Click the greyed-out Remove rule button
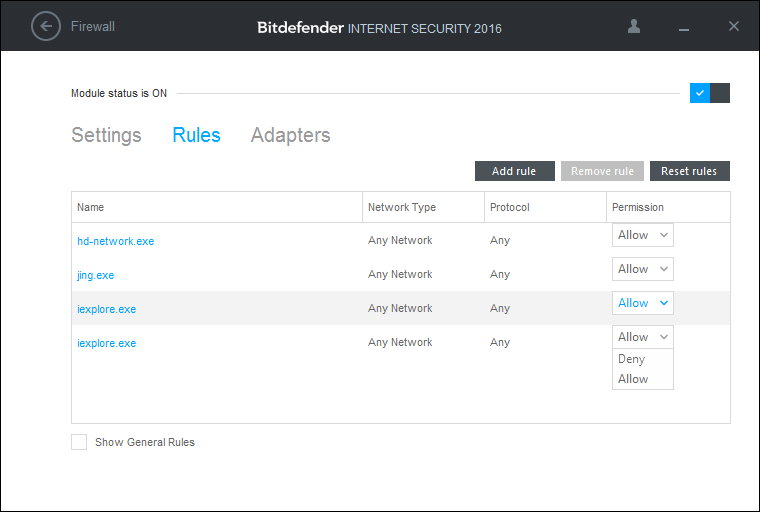 (602, 171)
